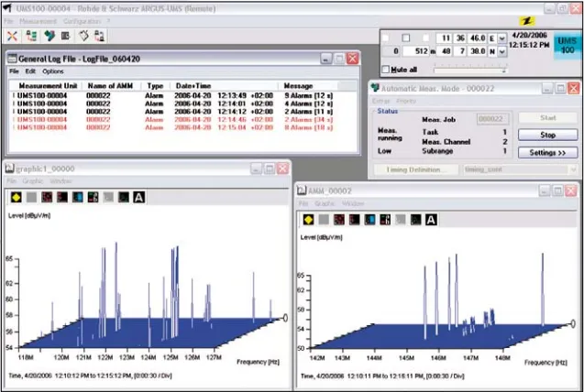Click the tilted-diamond icon in main toolbar
This screenshot has height=392, width=584.
click(83, 36)
